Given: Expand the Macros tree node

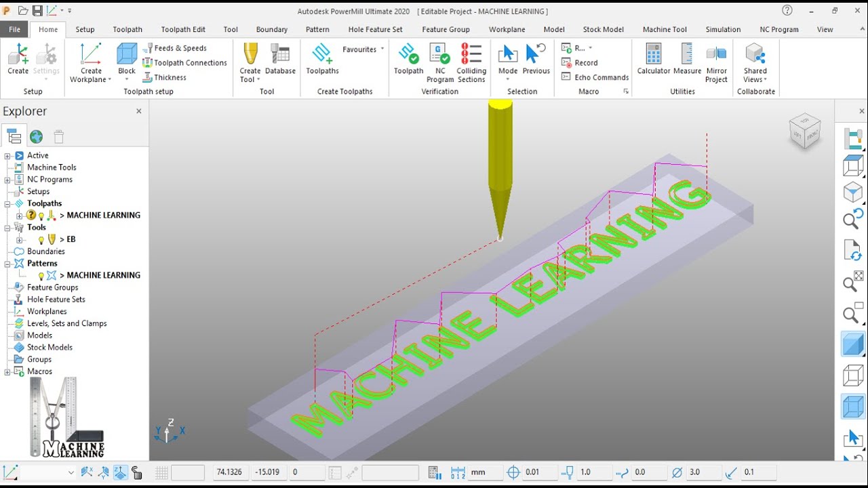Looking at the screenshot, I should (x=7, y=371).
